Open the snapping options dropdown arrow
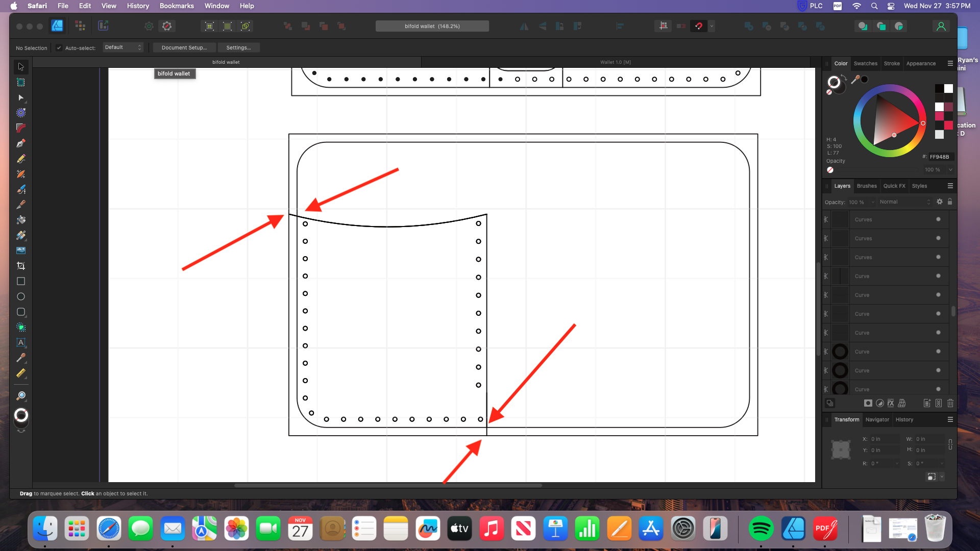Viewport: 980px width, 551px height. 712,26
